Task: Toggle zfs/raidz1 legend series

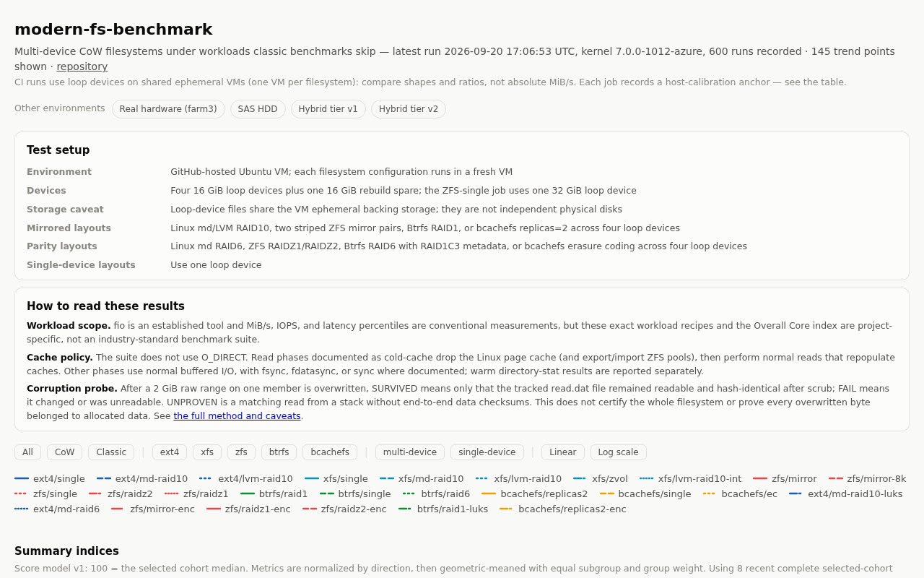Action: point(196,493)
